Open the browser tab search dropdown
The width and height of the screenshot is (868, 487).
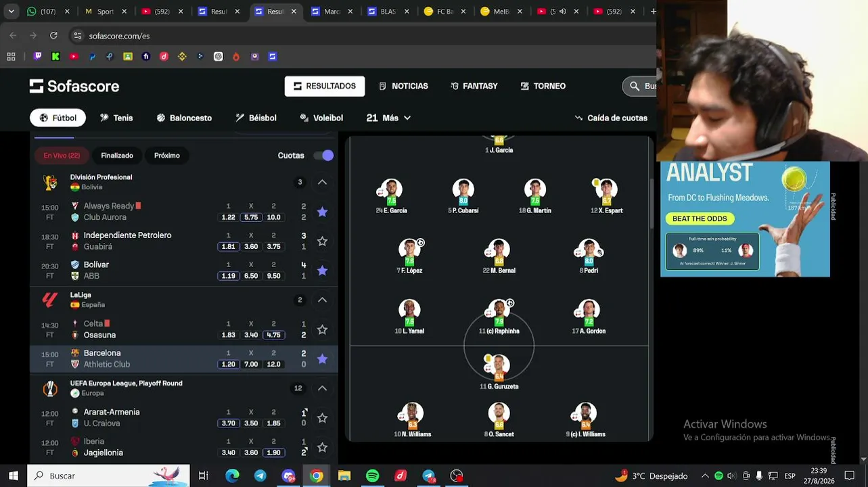click(x=11, y=11)
